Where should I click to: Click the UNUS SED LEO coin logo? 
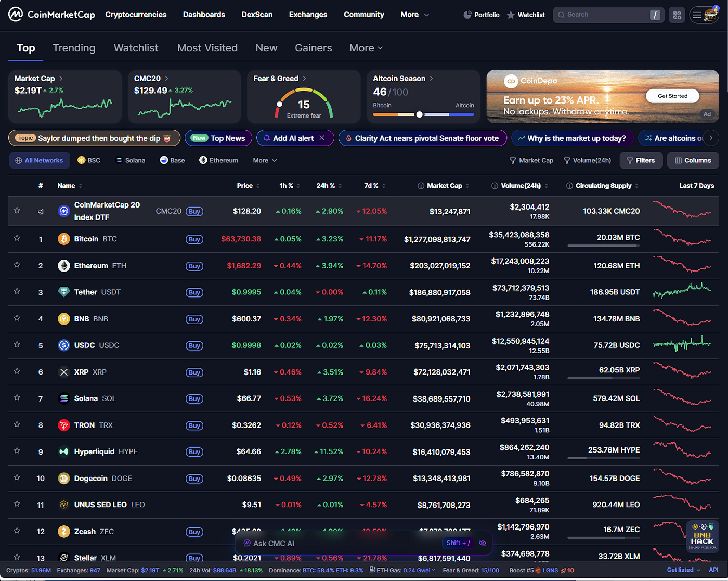(64, 505)
